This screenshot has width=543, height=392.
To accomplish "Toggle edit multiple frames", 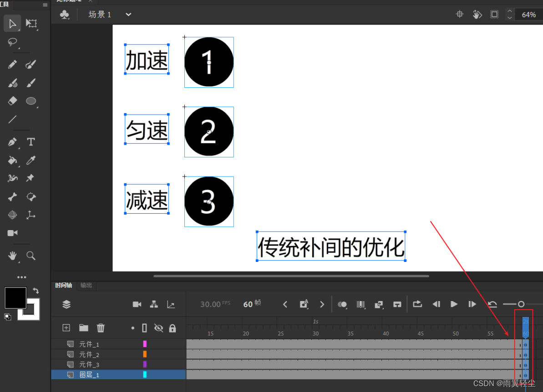I will pyautogui.click(x=360, y=305).
